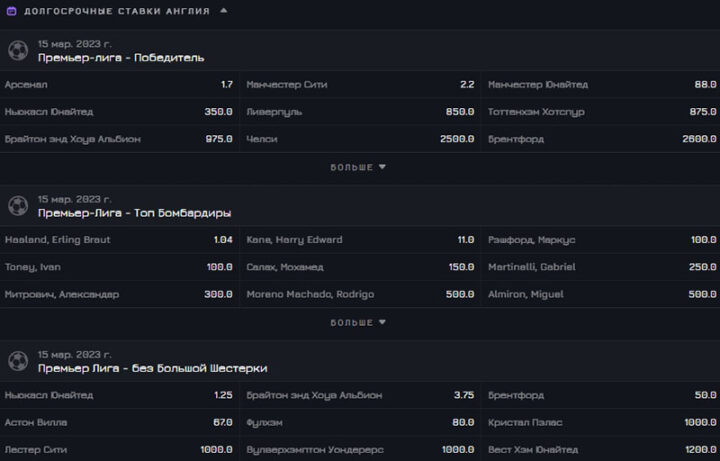
Task: Select Манчестер Сити at 2.2 odds
Action: (360, 85)
